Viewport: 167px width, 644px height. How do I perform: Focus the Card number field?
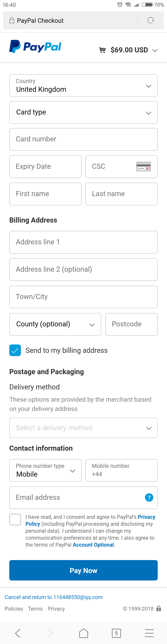click(x=83, y=140)
